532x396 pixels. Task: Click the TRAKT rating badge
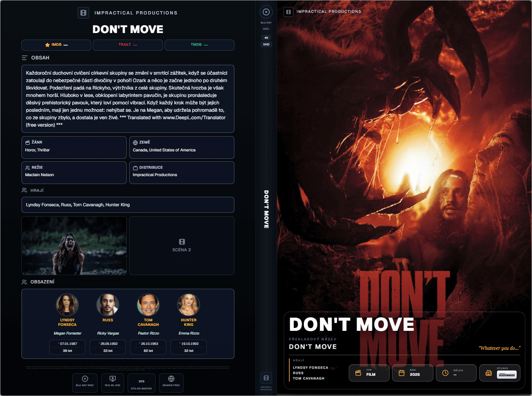click(x=128, y=45)
